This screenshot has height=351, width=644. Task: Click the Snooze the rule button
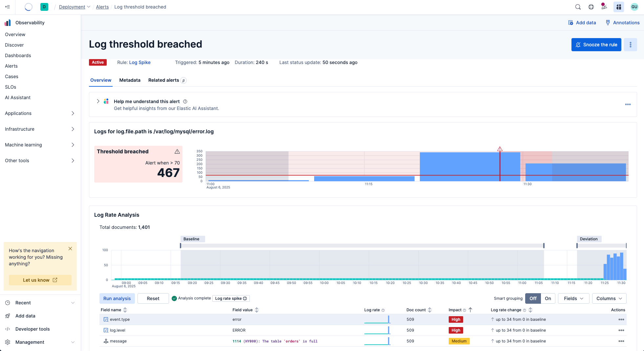[x=596, y=45]
